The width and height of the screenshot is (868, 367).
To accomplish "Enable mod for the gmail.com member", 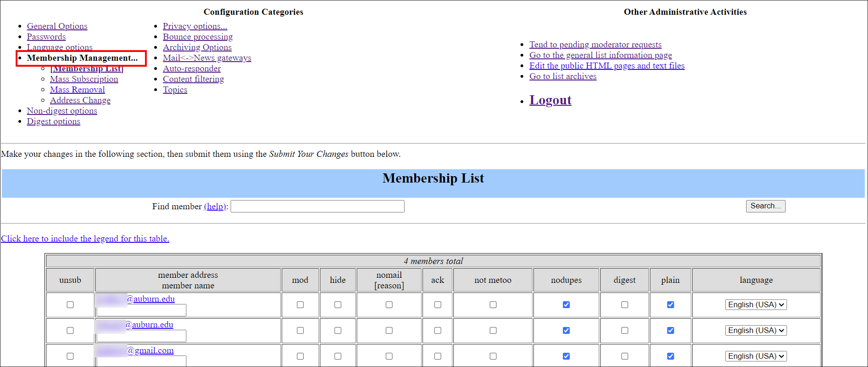I will pos(300,356).
